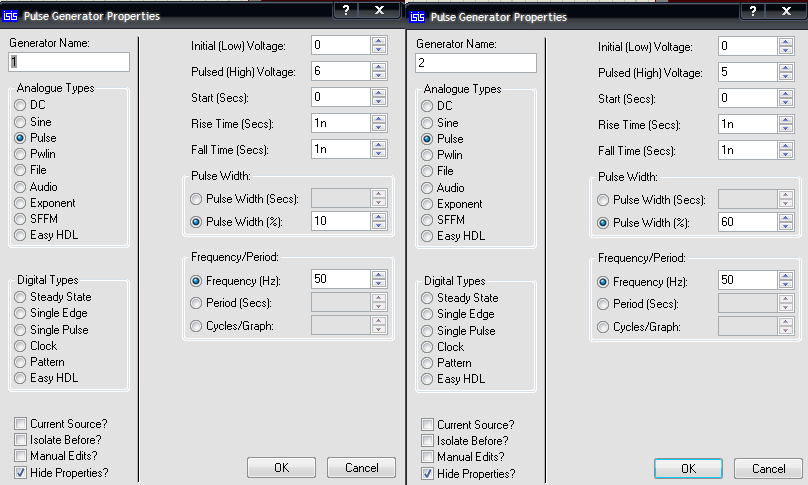Select the Easy HDL analogue type in the left dialog
This screenshot has height=485, width=808.
[21, 235]
